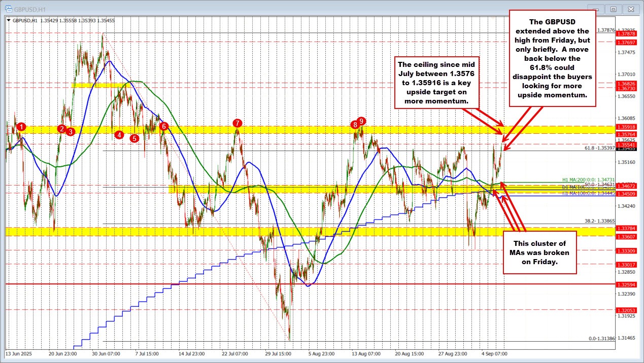644x363 pixels.
Task: Click the 1.35764 red price tag
Action: (626, 134)
